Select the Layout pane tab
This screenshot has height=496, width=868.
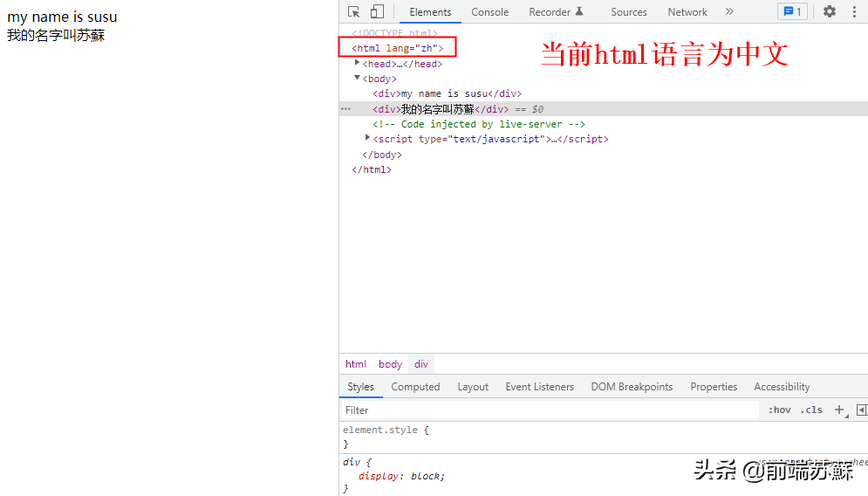pos(473,387)
